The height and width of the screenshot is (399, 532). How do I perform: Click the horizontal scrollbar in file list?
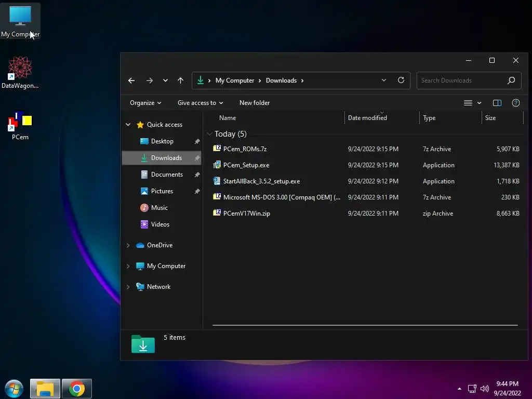(365, 325)
